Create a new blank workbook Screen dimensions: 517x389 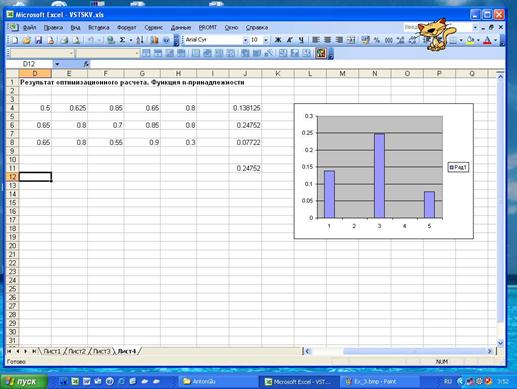[15, 40]
